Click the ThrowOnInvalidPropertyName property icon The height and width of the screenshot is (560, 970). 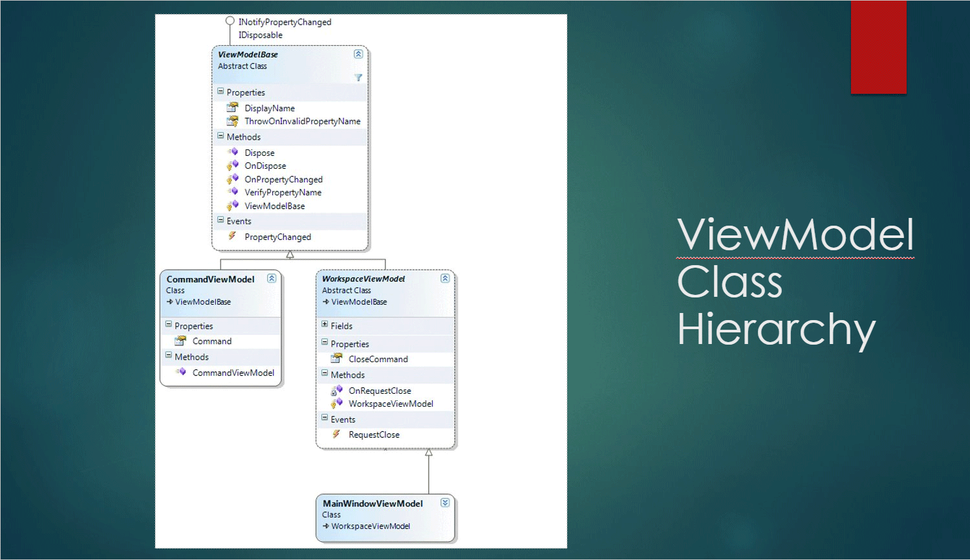click(232, 121)
